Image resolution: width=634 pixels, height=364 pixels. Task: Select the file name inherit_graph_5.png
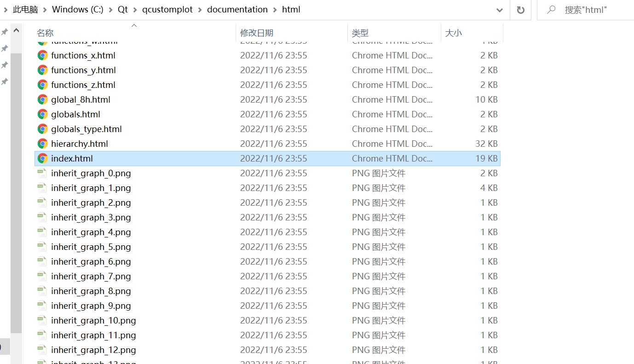pos(91,247)
